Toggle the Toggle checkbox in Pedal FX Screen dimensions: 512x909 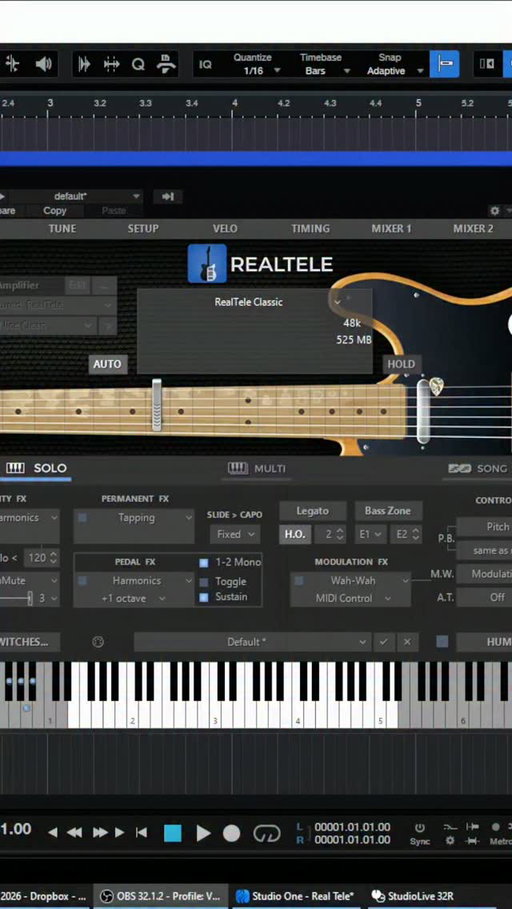point(204,582)
